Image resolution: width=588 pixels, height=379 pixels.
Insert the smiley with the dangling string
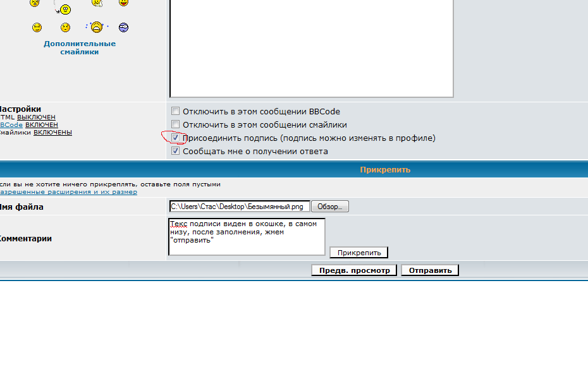click(64, 8)
